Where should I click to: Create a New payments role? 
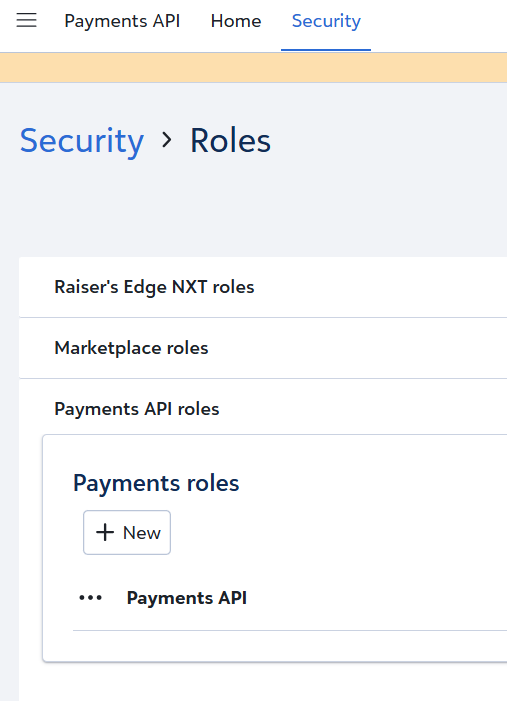127,532
